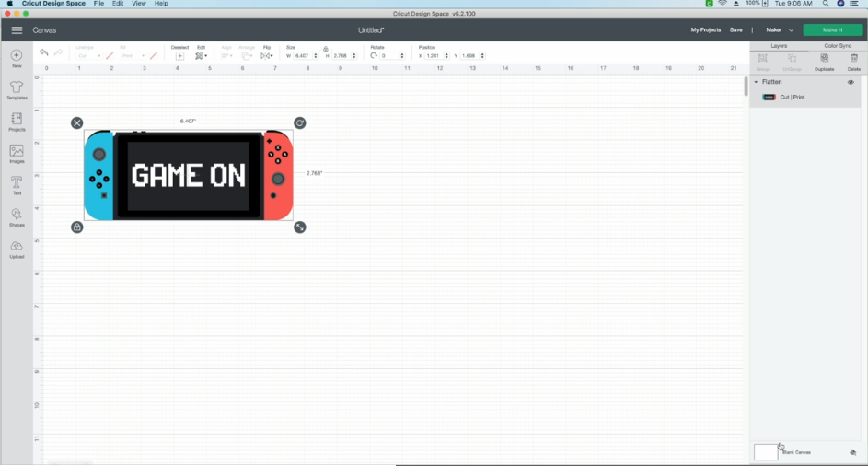Click the canvas vertical scrollbar
Image resolution: width=868 pixels, height=466 pixels.
tap(746, 86)
